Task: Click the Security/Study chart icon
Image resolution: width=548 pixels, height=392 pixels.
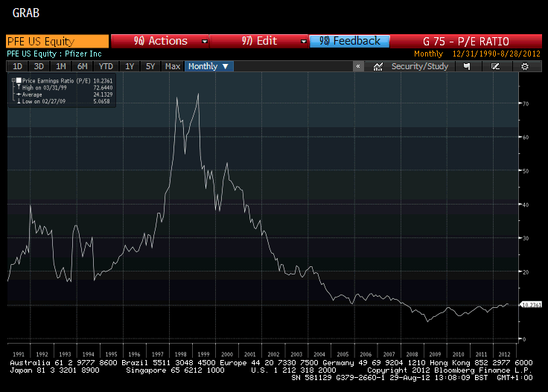Action: coord(377,67)
